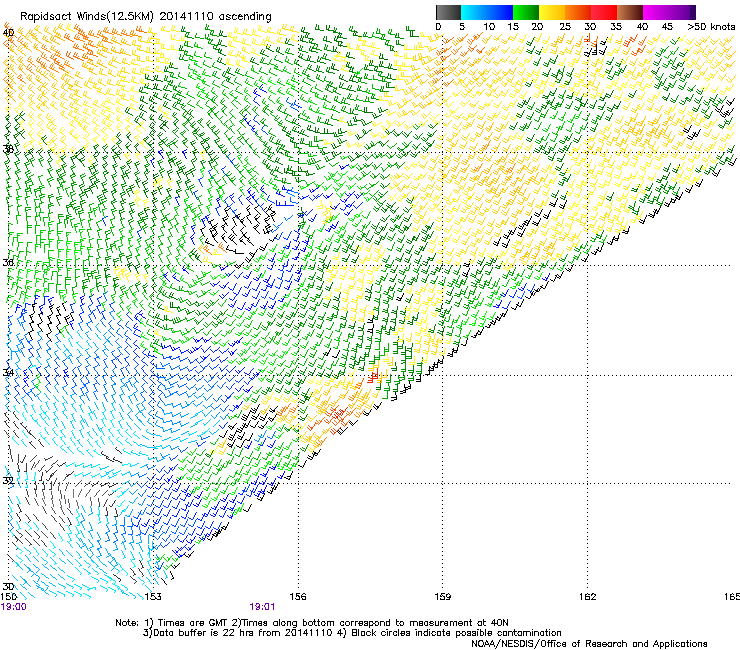Image resolution: width=740 pixels, height=650 pixels.
Task: Click the '36' latitude axis label
Action: [8, 262]
